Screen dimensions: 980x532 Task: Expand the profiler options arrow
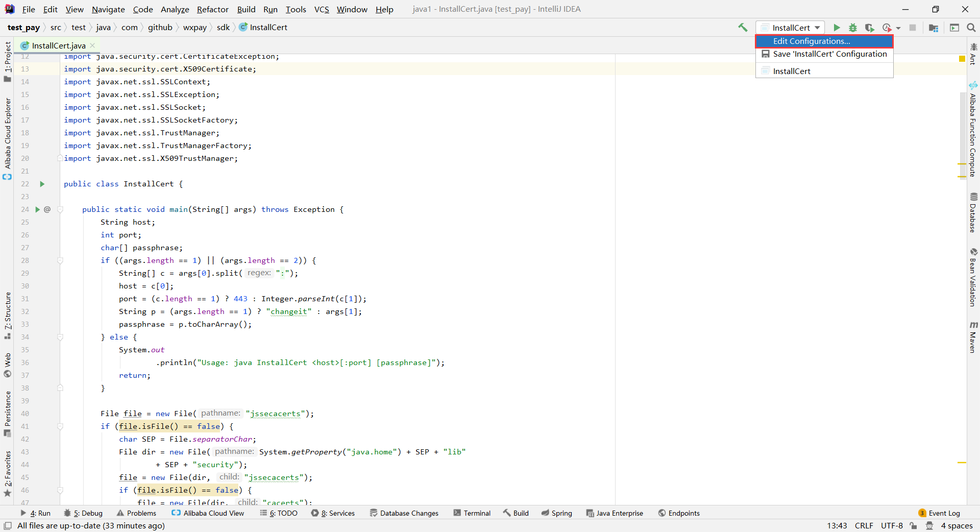898,28
